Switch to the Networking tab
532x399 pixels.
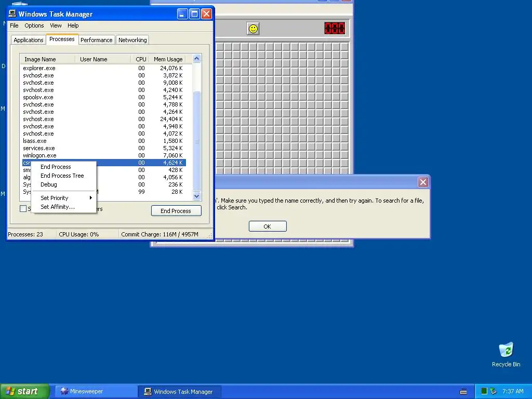point(132,40)
